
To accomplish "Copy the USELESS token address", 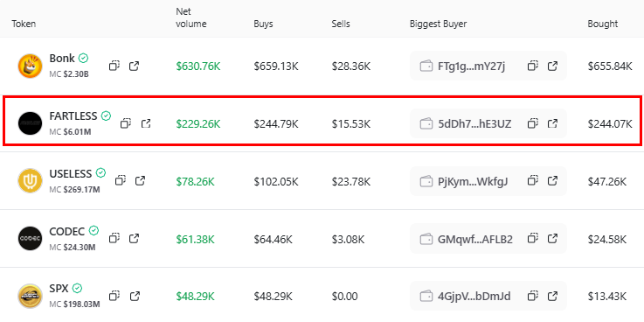I will 120,180.
